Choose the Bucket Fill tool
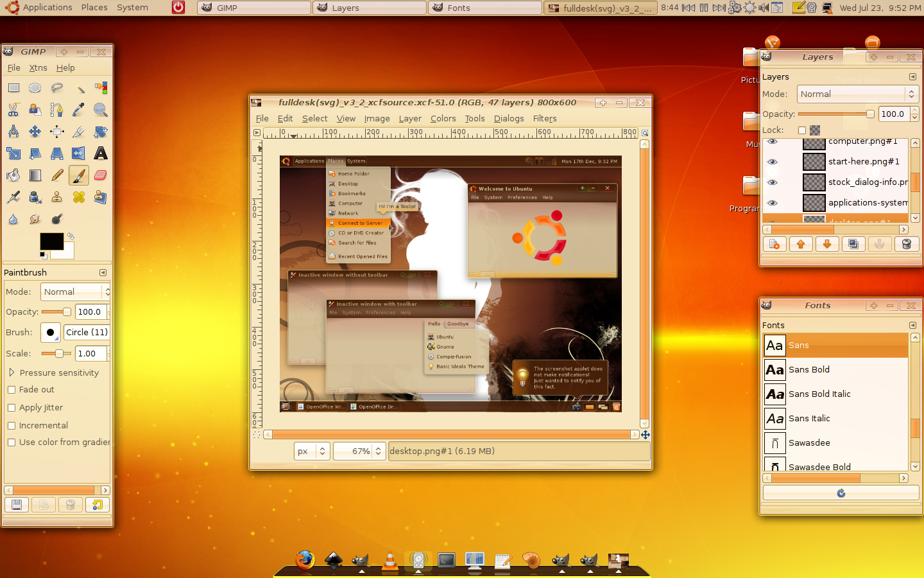924x578 pixels. coord(13,175)
